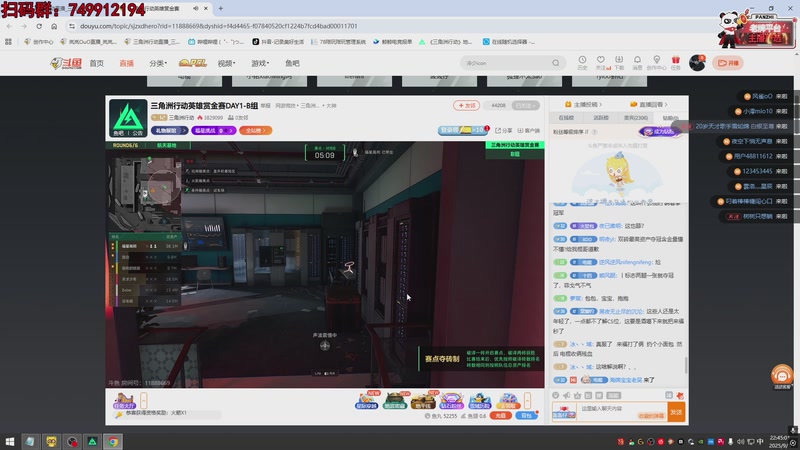Image resolution: width=800 pixels, height=450 pixels.
Task: Open the green triangle app in the taskbar
Action: coord(92,442)
